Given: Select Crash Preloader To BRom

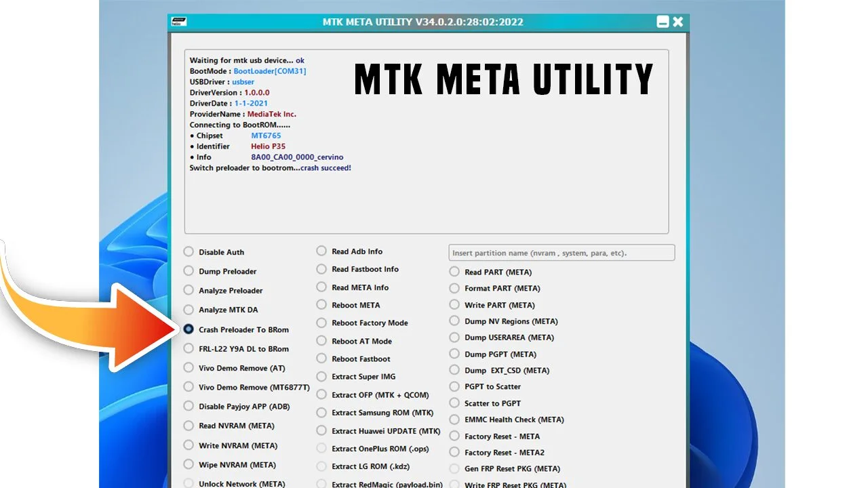Looking at the screenshot, I should [x=189, y=329].
